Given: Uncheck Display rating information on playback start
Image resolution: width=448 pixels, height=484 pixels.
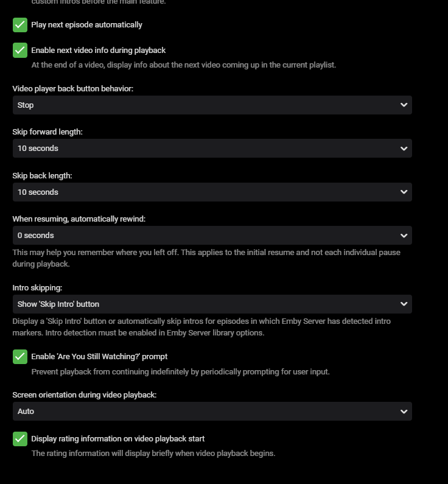Looking at the screenshot, I should coord(20,439).
